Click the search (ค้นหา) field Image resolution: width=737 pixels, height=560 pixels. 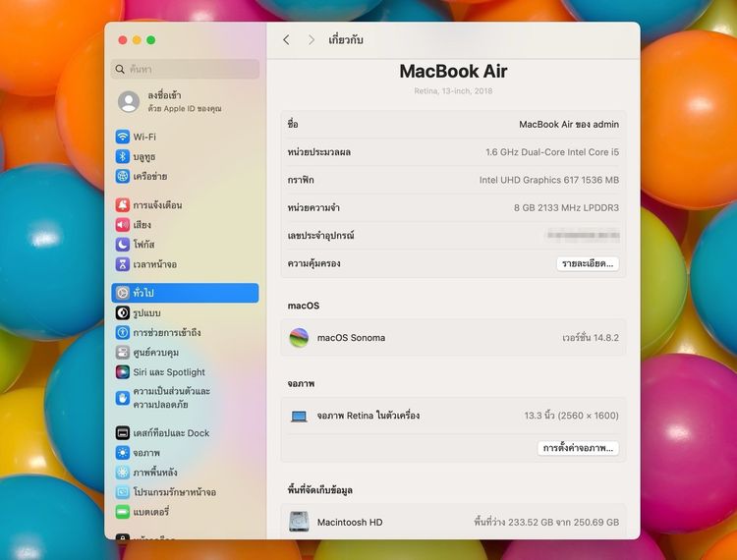click(185, 69)
